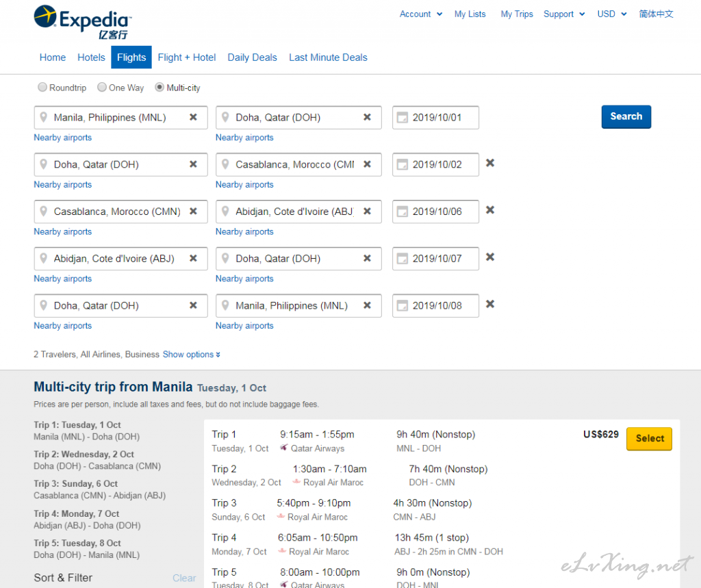Click 9:15am - 1:55pm Trip 1 time
Screen dimensions: 701x588
317,434
